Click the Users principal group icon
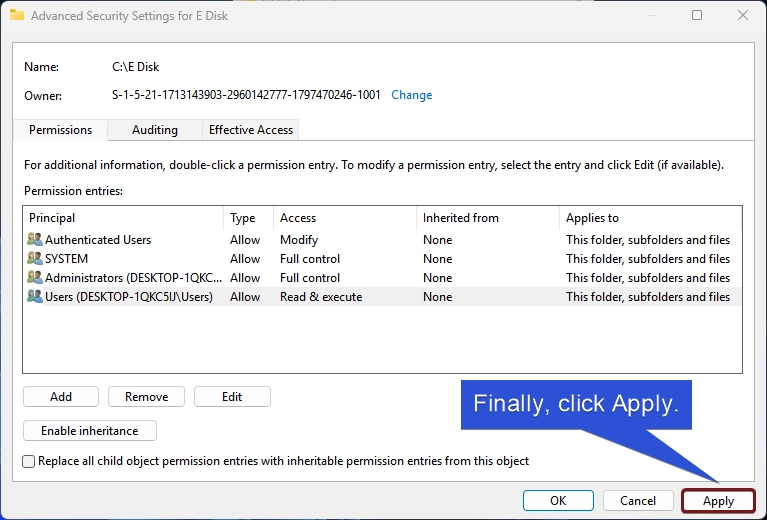The width and height of the screenshot is (767, 520). 35,296
